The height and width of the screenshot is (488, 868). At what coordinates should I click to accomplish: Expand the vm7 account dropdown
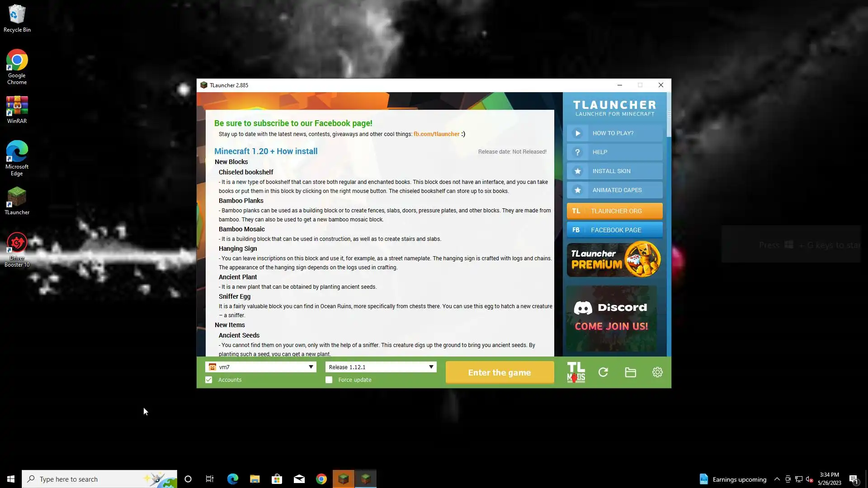click(311, 367)
